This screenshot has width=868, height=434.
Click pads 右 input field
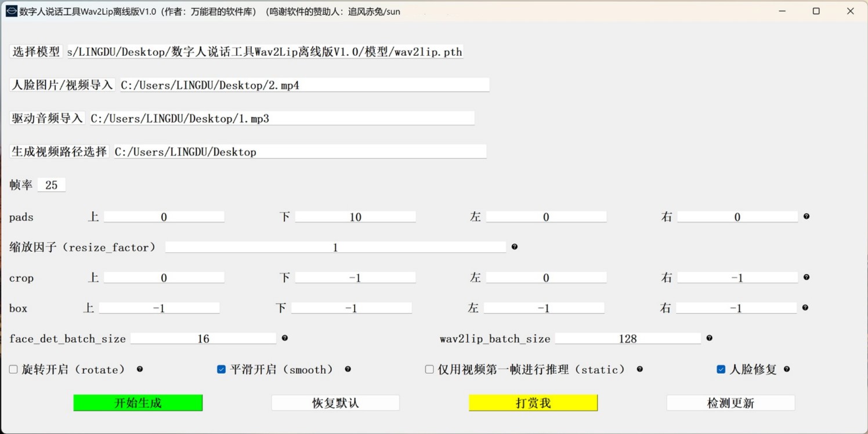tap(737, 217)
